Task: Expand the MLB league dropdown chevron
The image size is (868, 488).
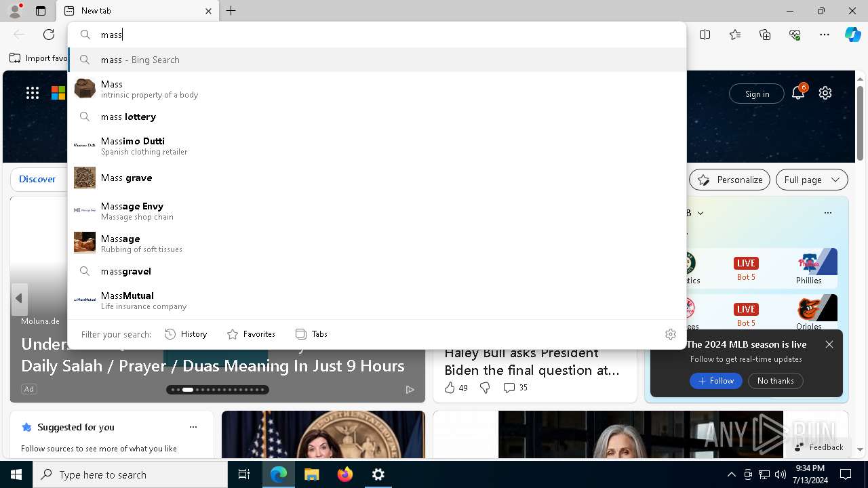Action: tap(701, 213)
